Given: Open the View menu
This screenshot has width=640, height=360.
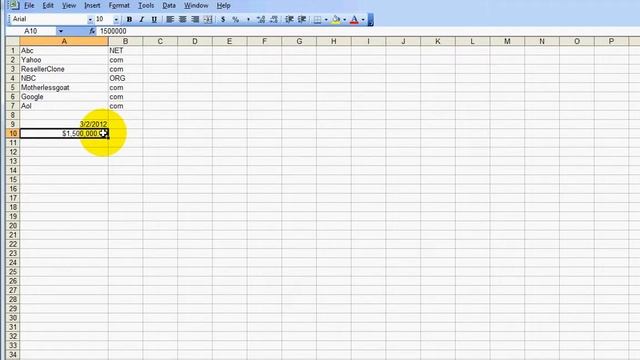Looking at the screenshot, I should coord(69,5).
